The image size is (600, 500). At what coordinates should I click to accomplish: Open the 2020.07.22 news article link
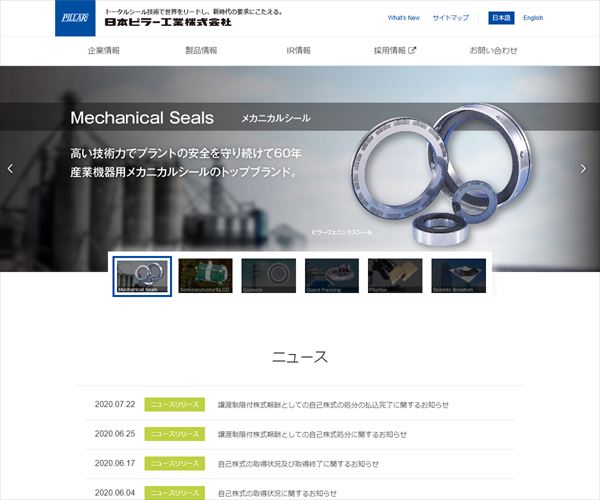[333, 405]
